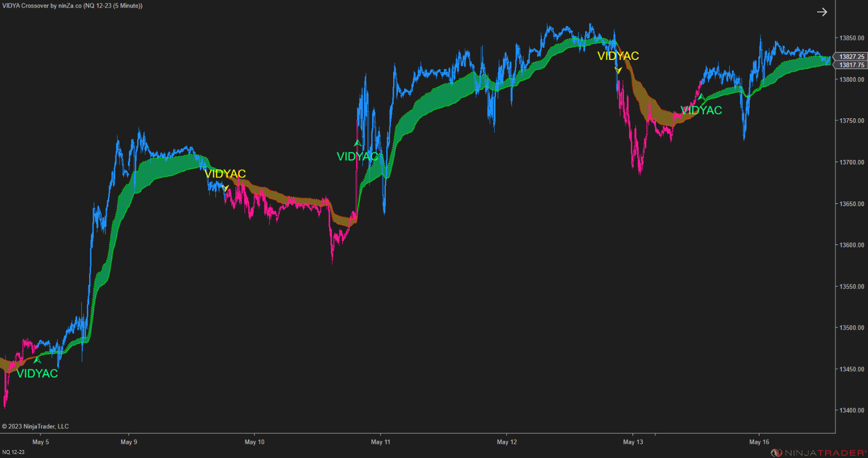Click the chart forward-arrow navigation icon
Screen dimensions: 868x458
[x=822, y=11]
